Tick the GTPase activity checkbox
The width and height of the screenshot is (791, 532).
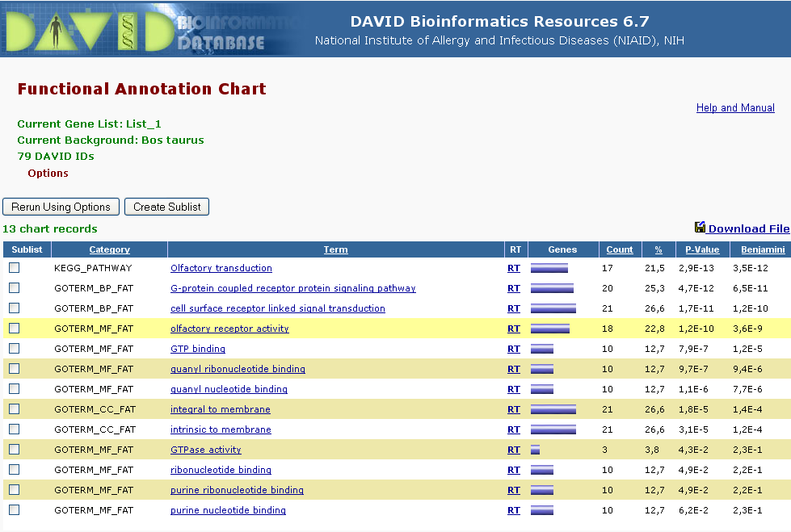[14, 450]
